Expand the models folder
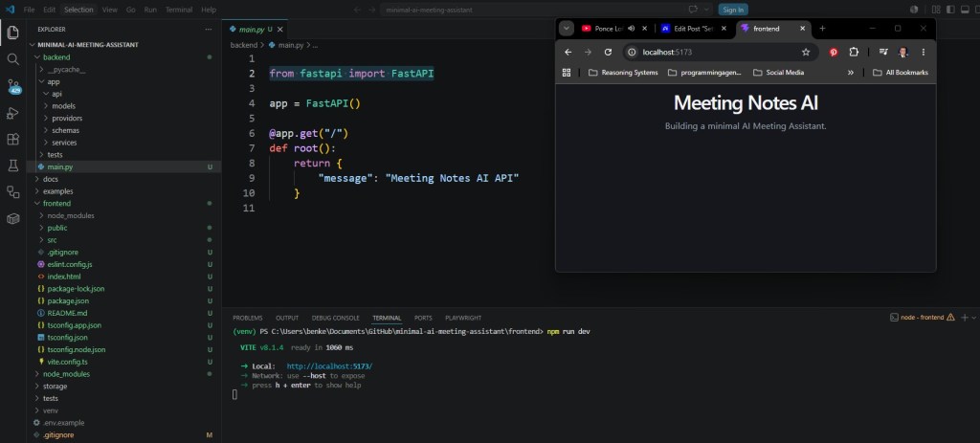 [x=63, y=106]
